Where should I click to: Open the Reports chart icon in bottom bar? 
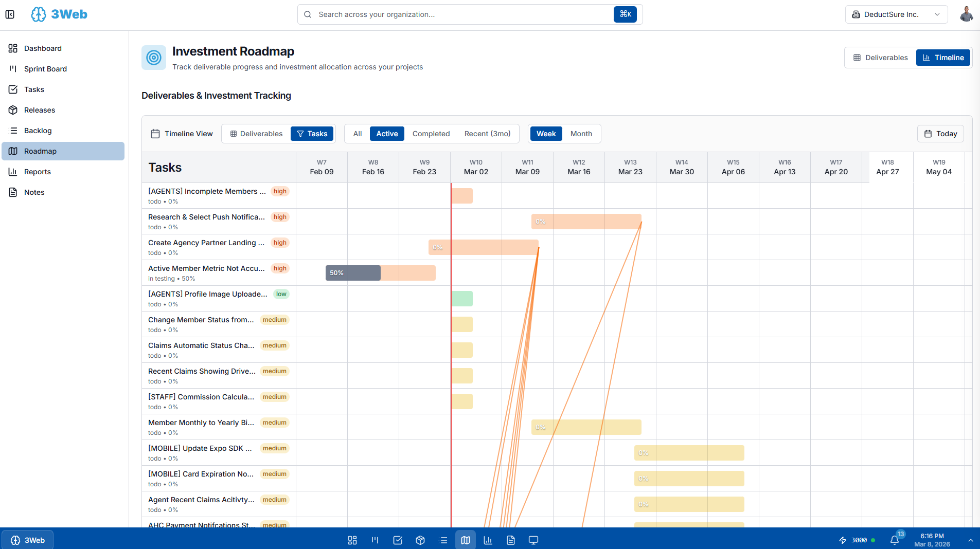click(488, 540)
